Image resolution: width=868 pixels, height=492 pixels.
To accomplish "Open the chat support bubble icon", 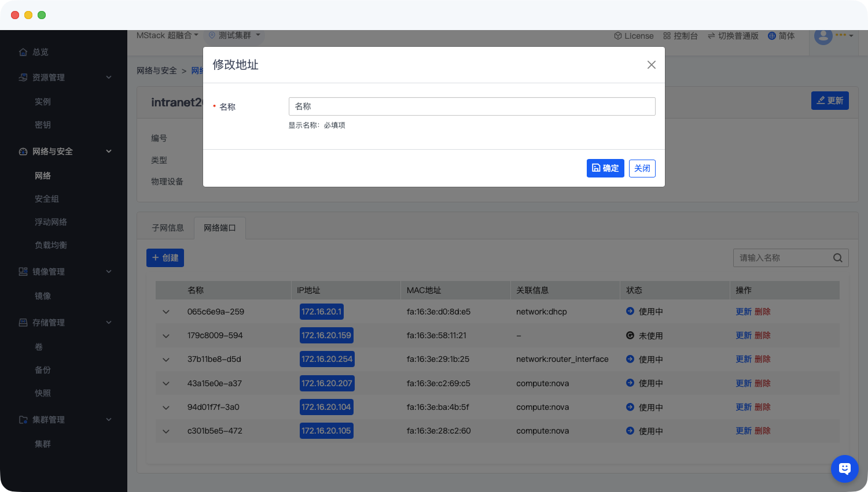I will [844, 468].
